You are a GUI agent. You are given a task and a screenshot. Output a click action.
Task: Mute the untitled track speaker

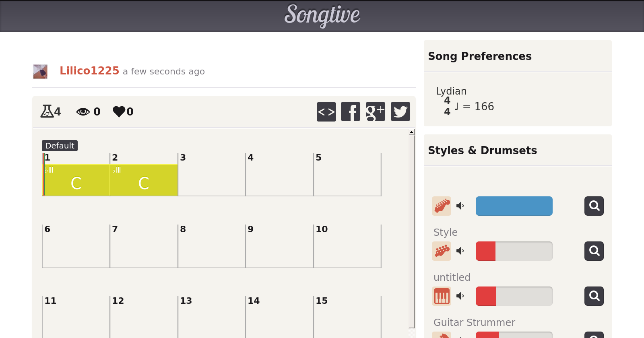click(460, 296)
